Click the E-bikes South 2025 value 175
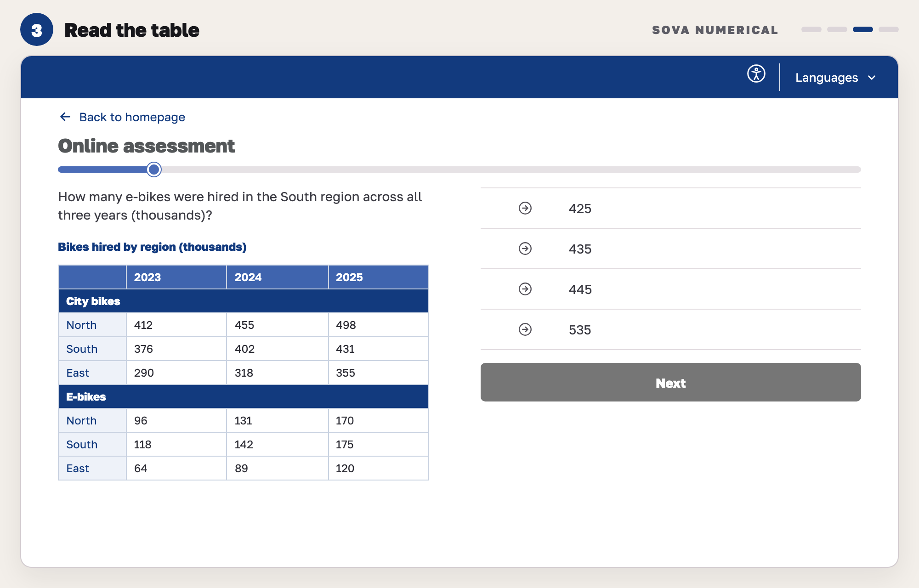 click(379, 444)
